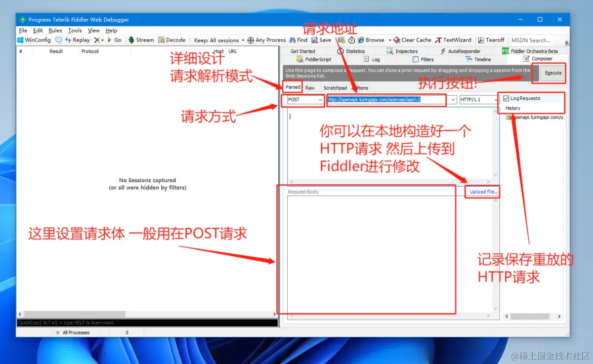This screenshot has height=364, width=593.
Task: Click in the request headers text area
Action: 390,143
